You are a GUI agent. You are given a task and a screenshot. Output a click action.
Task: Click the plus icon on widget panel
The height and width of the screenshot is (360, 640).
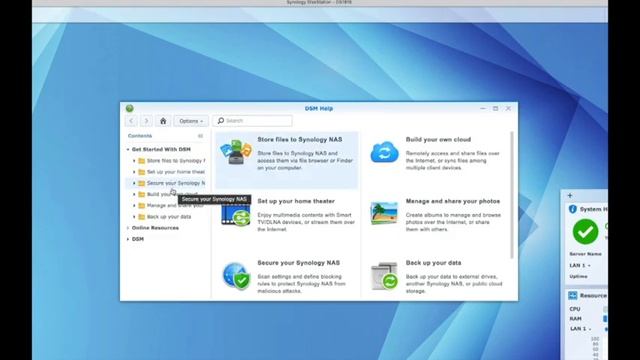coord(570,196)
